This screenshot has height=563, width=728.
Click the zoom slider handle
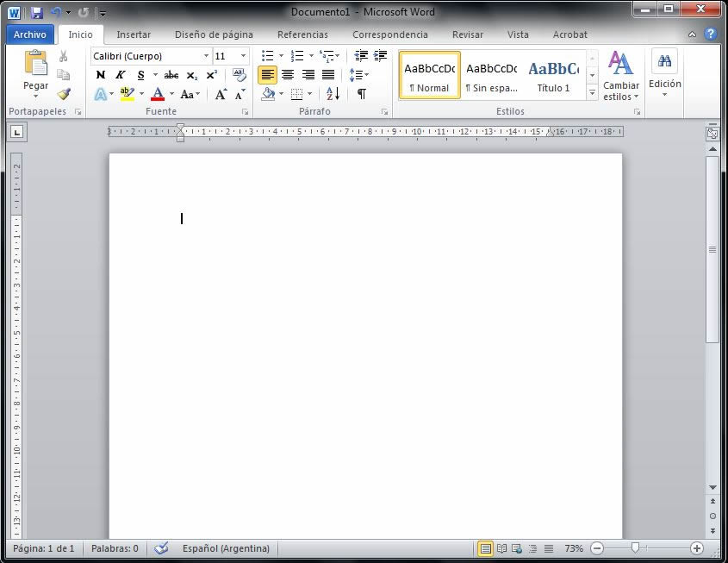pyautogui.click(x=636, y=548)
